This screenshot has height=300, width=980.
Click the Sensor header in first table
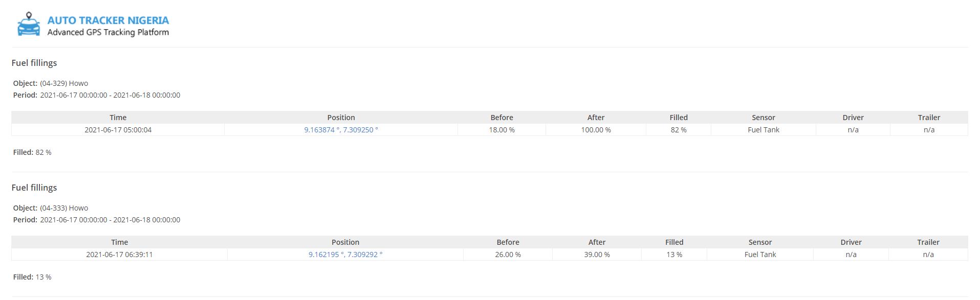tap(763, 118)
